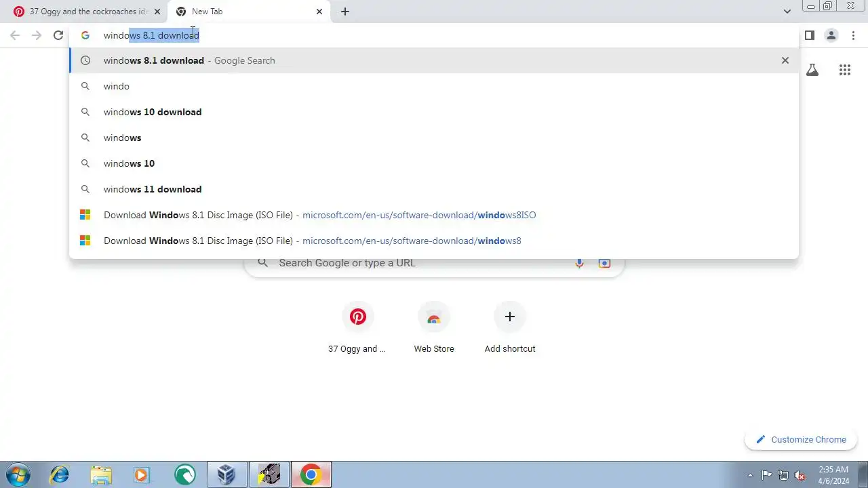Pick the plain windows suggestion

[x=434, y=138]
